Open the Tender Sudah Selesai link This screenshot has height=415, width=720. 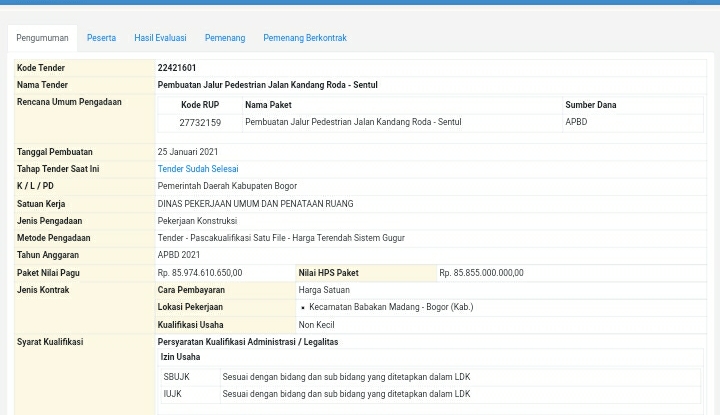[x=197, y=169]
